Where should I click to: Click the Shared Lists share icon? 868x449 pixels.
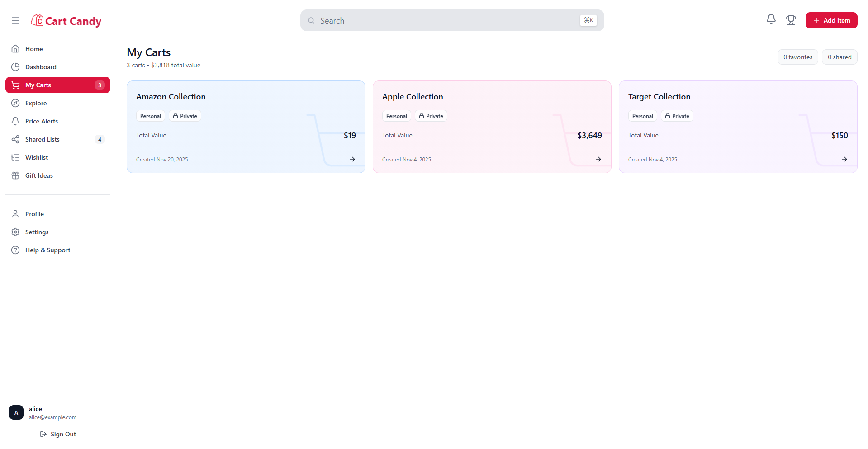(15, 139)
